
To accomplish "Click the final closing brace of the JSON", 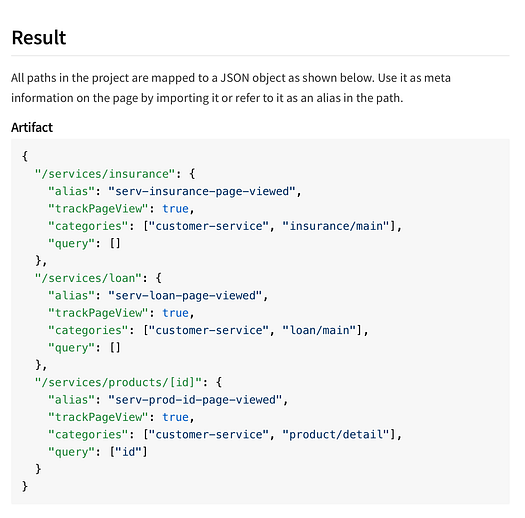I will click(x=25, y=486).
